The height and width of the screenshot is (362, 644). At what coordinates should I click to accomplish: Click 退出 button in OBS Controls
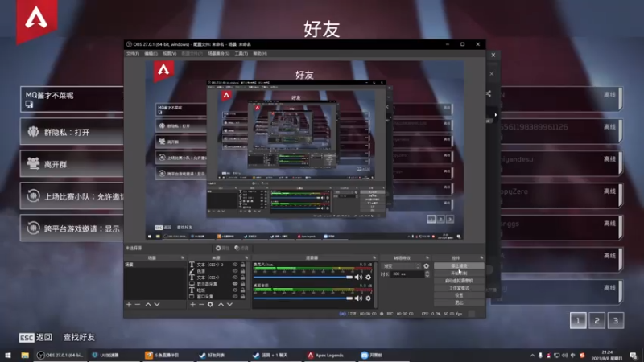tap(459, 303)
